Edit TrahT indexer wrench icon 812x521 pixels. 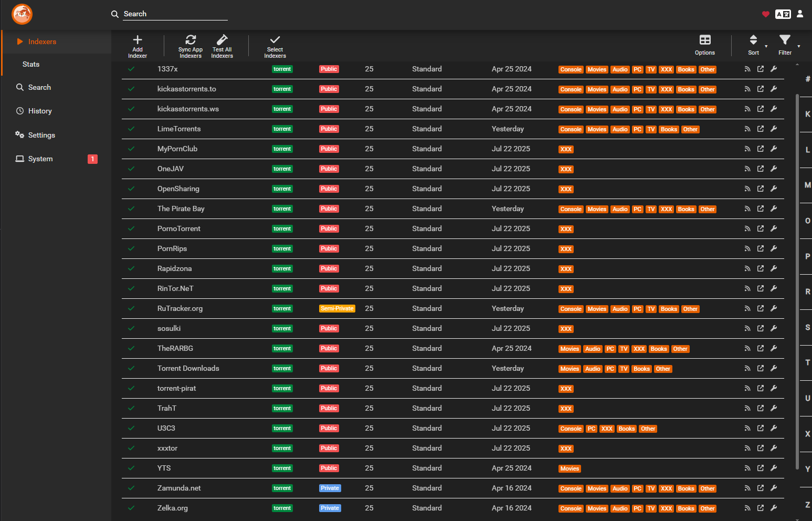(x=774, y=408)
